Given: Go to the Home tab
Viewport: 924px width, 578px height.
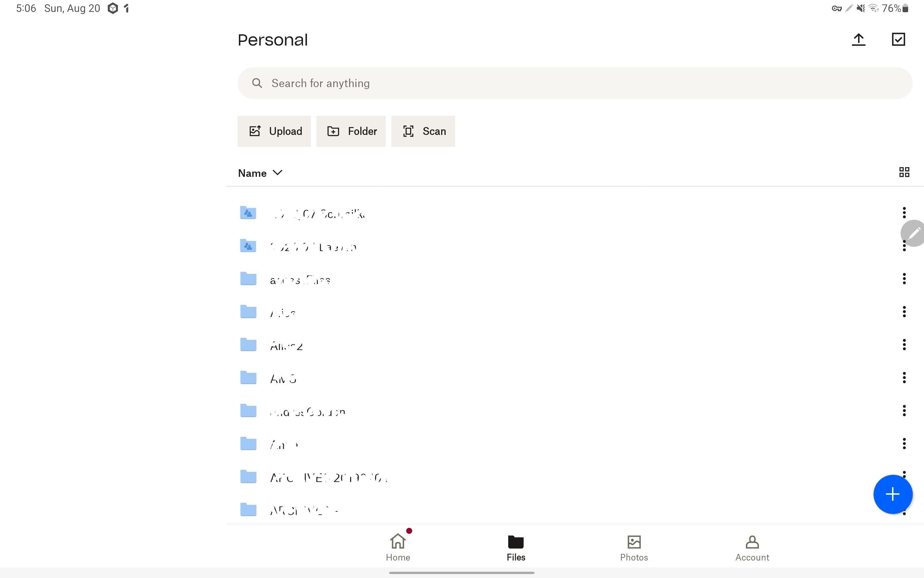Looking at the screenshot, I should pos(398,548).
